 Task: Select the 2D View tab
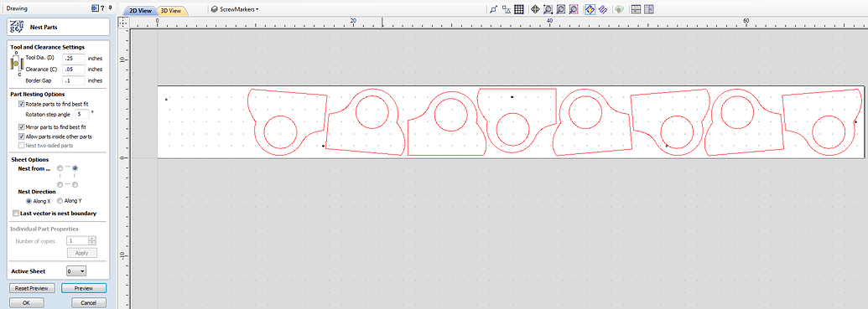[141, 11]
